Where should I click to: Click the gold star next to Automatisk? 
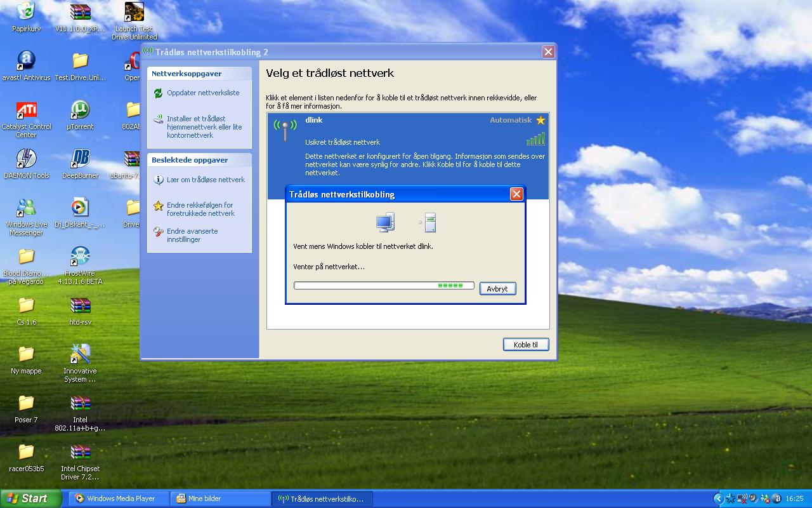click(540, 120)
